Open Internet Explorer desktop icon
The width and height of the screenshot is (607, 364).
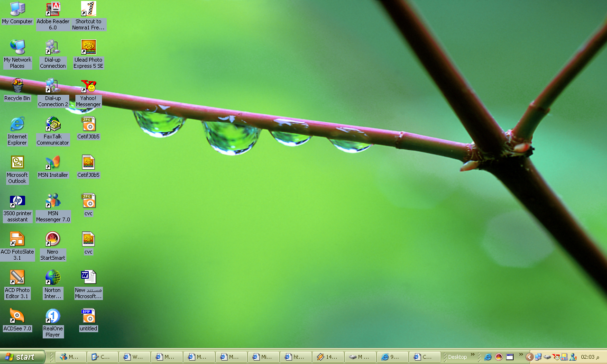[17, 131]
